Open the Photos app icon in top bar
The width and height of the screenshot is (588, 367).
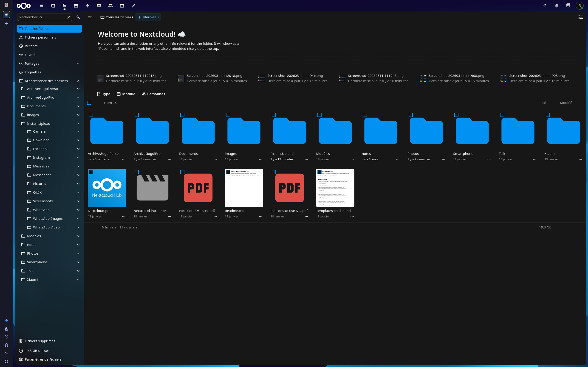tap(76, 6)
